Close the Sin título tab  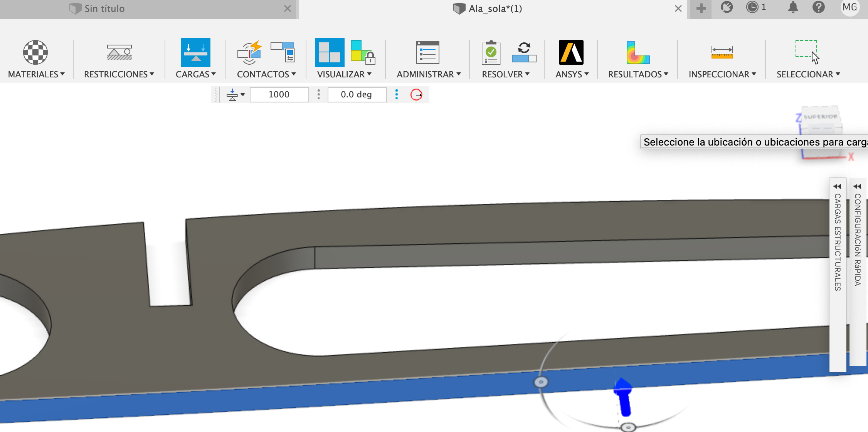coord(287,8)
